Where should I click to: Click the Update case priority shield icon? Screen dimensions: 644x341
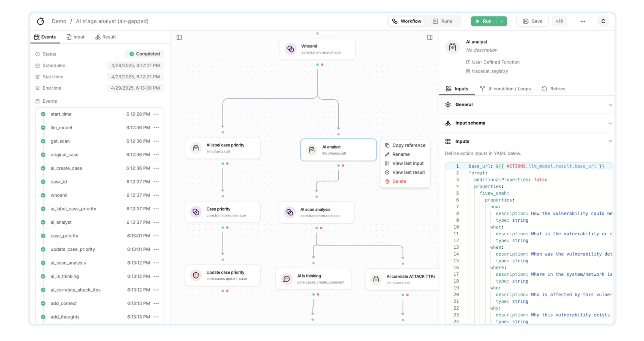point(196,275)
